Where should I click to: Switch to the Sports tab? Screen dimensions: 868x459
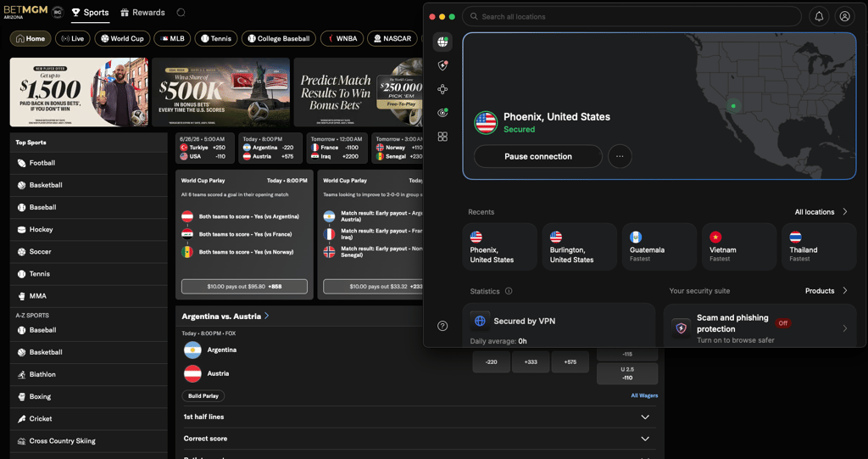pyautogui.click(x=90, y=12)
